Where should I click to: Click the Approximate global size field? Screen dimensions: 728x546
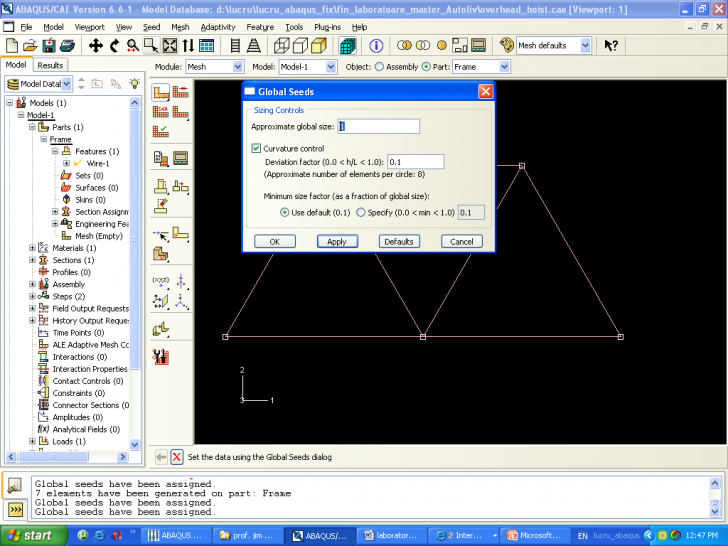378,126
